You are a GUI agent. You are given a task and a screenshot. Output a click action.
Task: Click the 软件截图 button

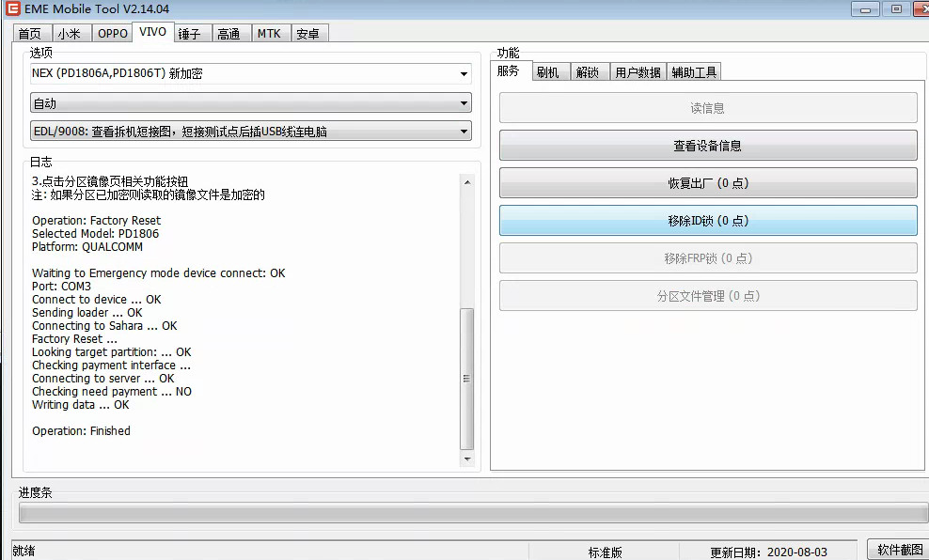[899, 550]
